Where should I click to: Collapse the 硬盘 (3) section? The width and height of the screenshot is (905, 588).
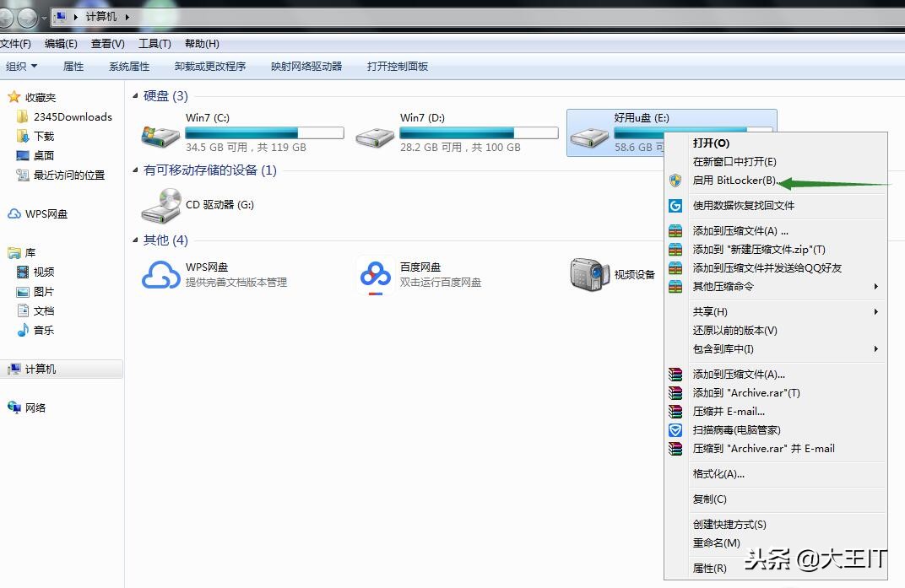[x=136, y=96]
